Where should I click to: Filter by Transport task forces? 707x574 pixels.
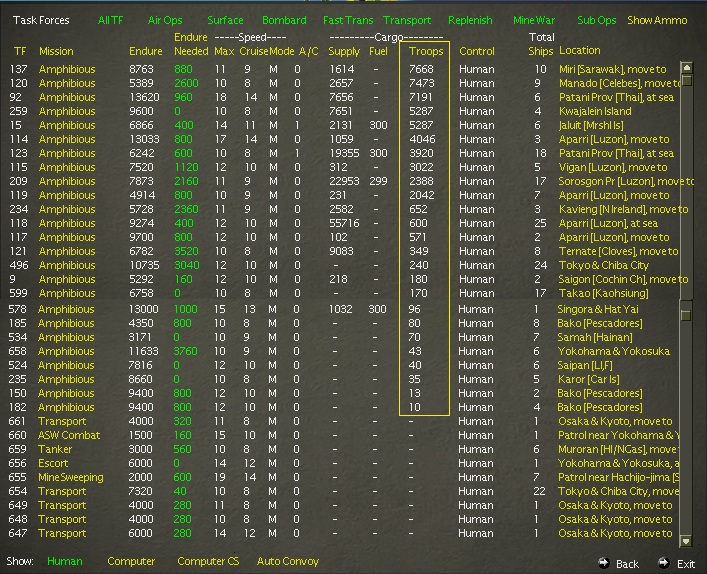point(407,20)
